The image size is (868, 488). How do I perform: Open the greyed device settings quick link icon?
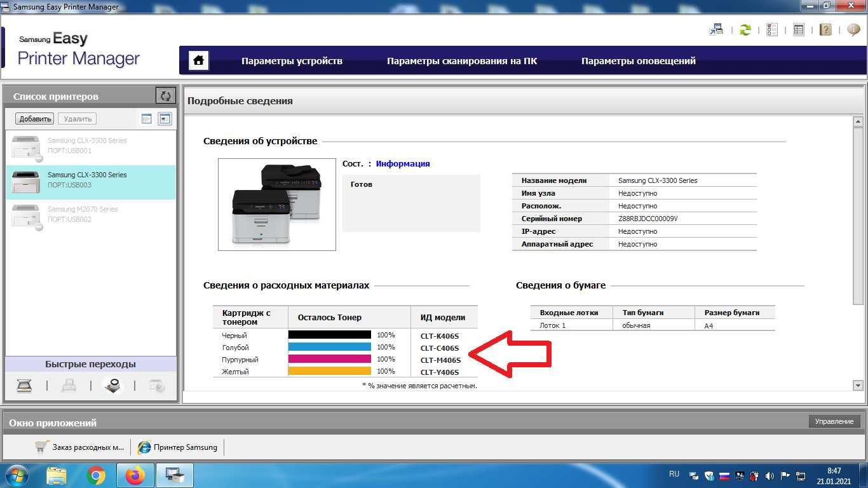click(x=156, y=385)
